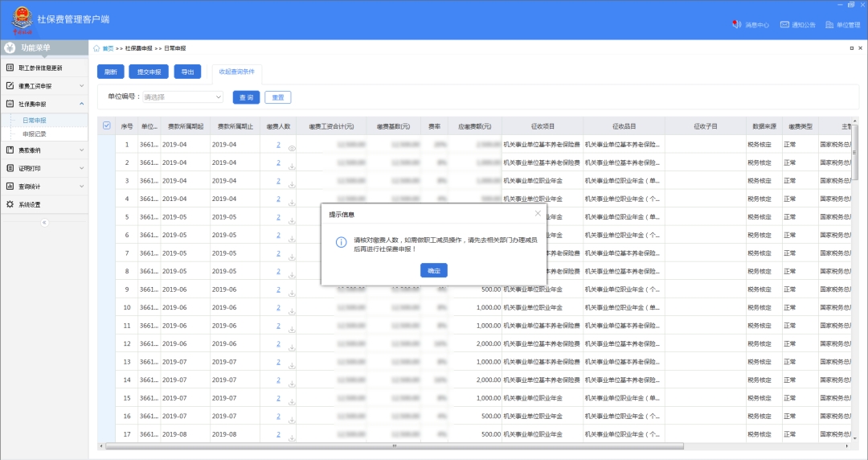Open 系统设置 gear icon in sidebar
868x460 pixels.
pyautogui.click(x=10, y=204)
